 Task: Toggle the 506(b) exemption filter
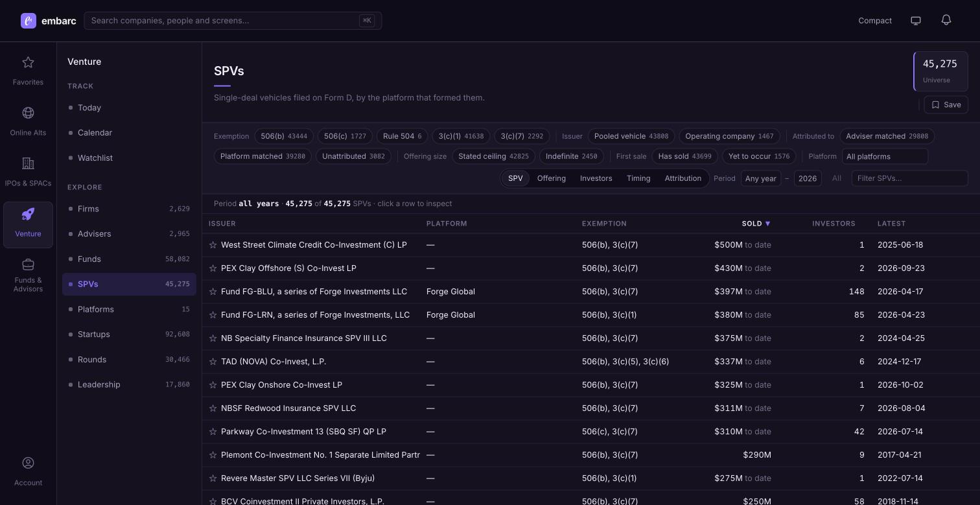[x=284, y=136]
